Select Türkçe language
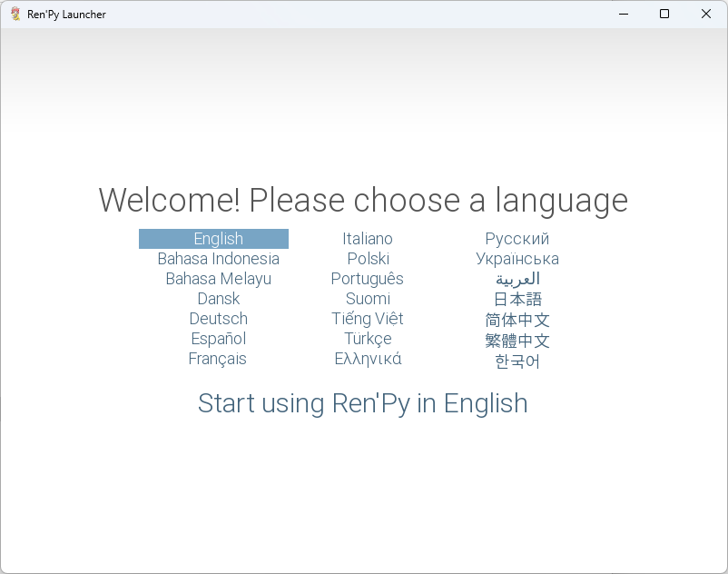 368,339
